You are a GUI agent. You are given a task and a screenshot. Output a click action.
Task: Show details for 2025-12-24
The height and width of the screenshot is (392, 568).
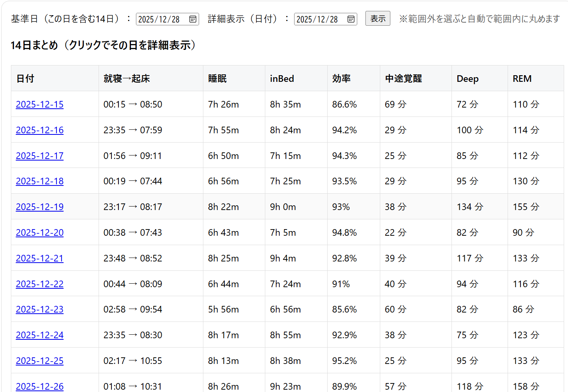click(40, 335)
